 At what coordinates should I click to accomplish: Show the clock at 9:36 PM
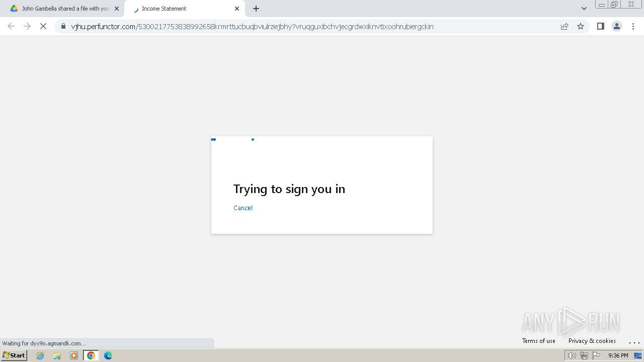pyautogui.click(x=618, y=355)
